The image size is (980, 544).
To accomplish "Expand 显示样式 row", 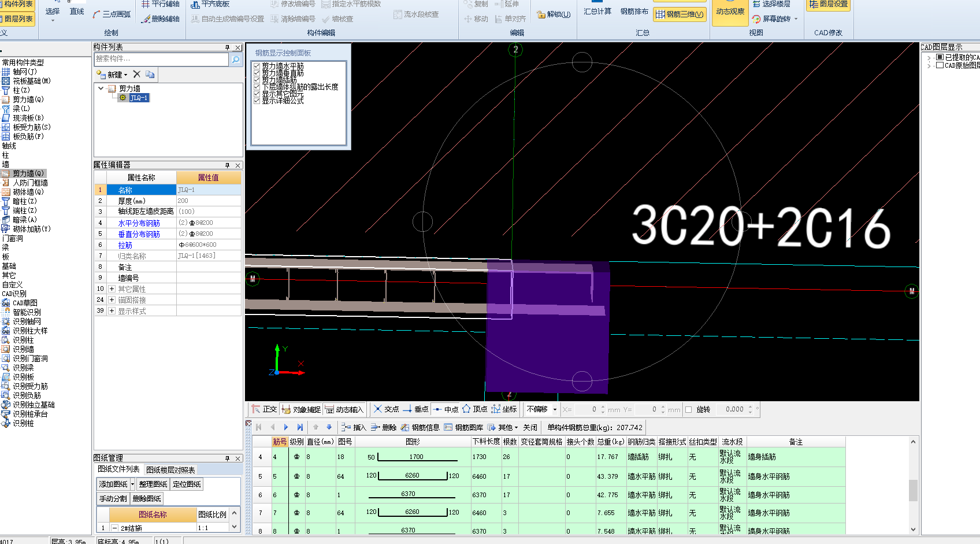I will coord(112,310).
